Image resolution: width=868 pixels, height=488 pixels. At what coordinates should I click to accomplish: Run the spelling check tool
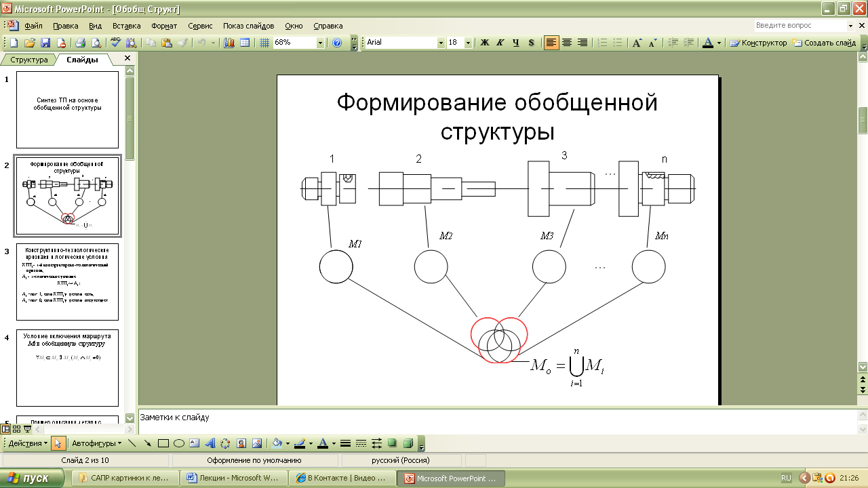(115, 43)
